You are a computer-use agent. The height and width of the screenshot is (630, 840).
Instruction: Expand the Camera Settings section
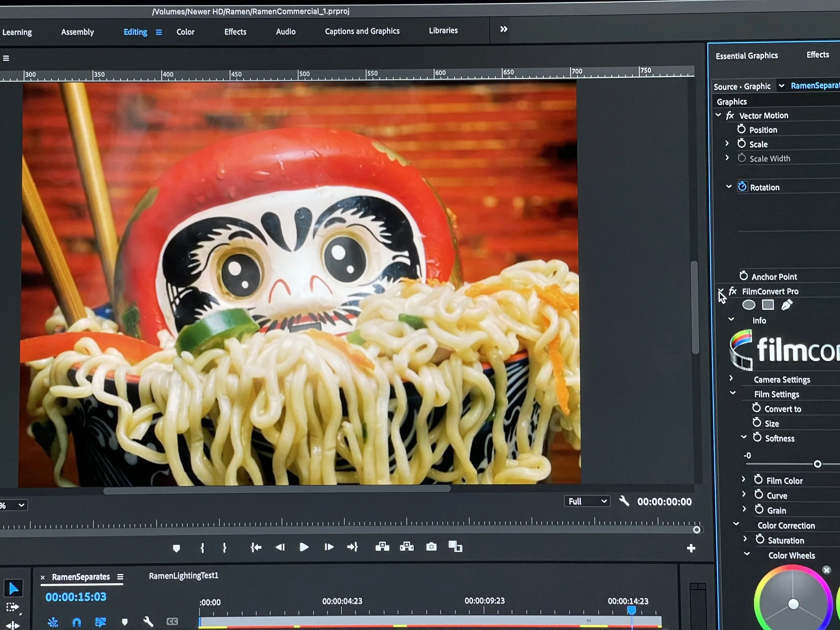coord(731,379)
